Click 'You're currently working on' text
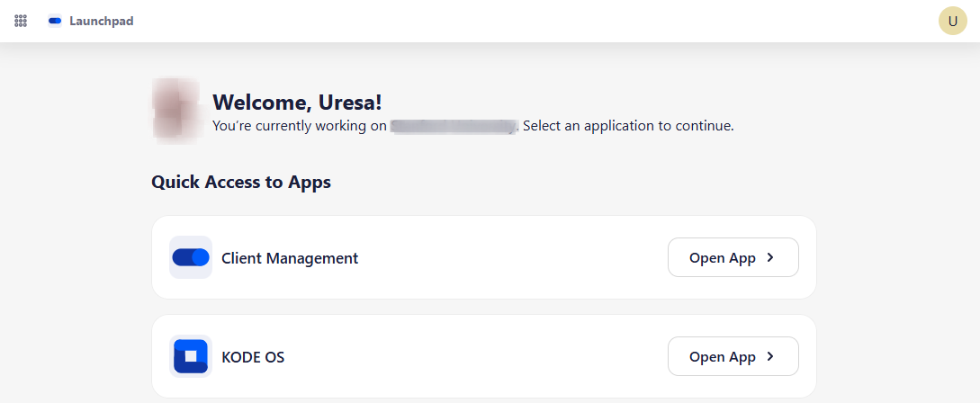Viewport: 980px width, 403px height. (300, 126)
